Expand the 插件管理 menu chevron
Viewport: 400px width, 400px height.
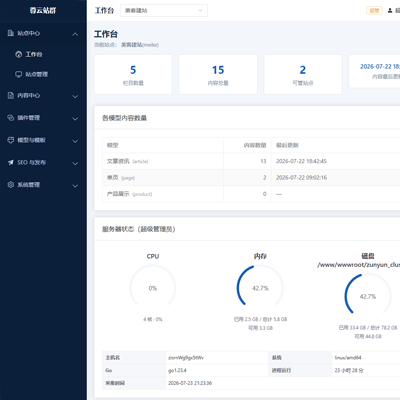[x=75, y=119]
